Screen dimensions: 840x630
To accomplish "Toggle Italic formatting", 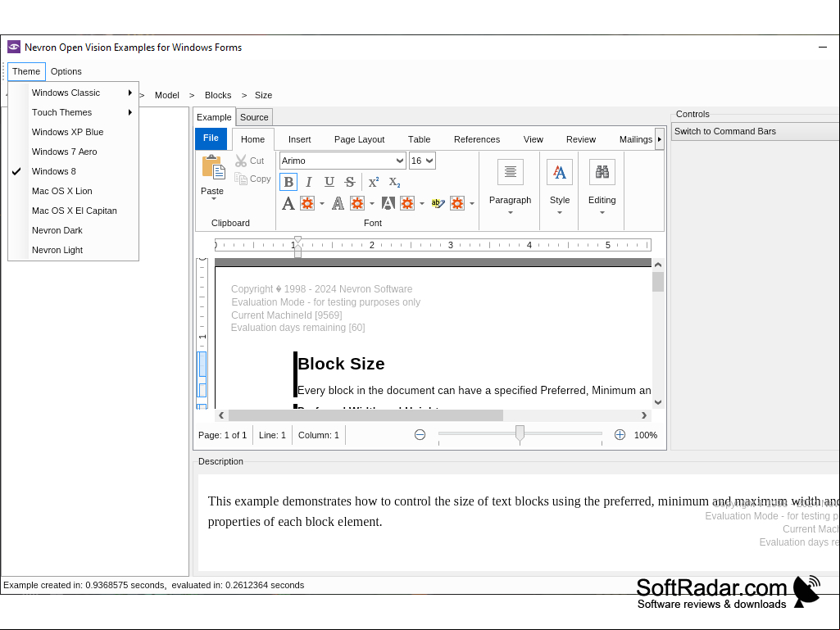I will pos(309,182).
